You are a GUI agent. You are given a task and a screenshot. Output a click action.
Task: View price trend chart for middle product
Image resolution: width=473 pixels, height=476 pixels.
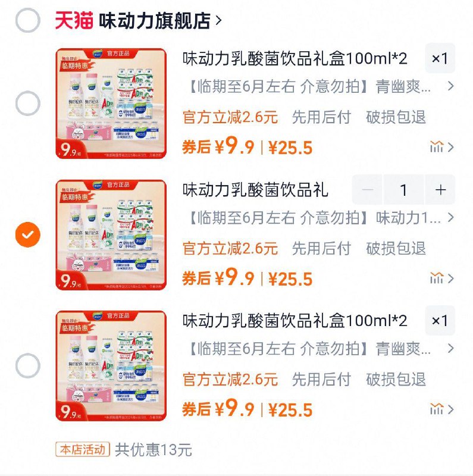(x=437, y=275)
